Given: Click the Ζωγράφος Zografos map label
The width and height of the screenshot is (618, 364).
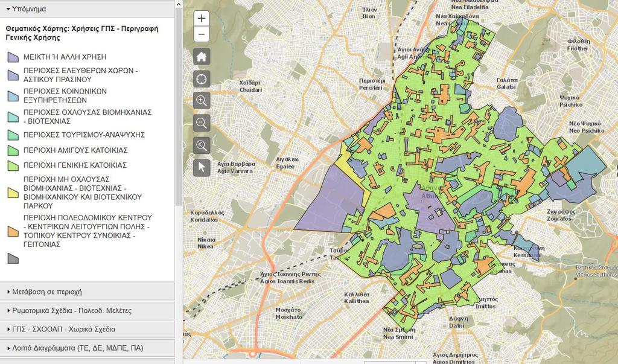Looking at the screenshot, I should (561, 215).
